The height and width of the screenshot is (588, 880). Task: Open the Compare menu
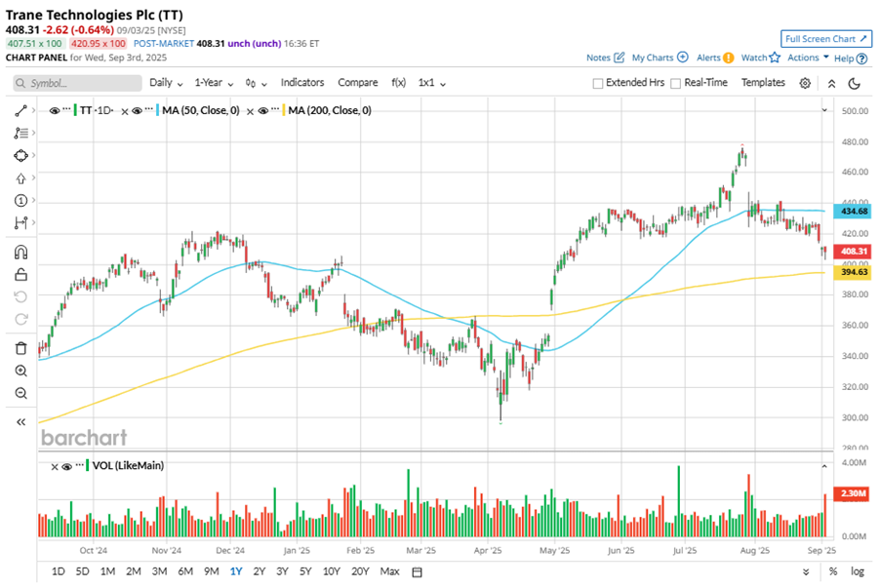coord(357,83)
